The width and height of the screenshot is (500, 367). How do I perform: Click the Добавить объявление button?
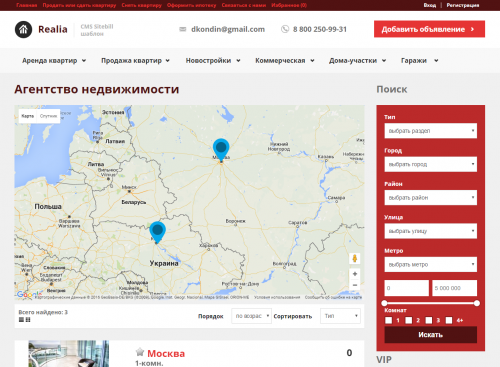click(x=429, y=29)
